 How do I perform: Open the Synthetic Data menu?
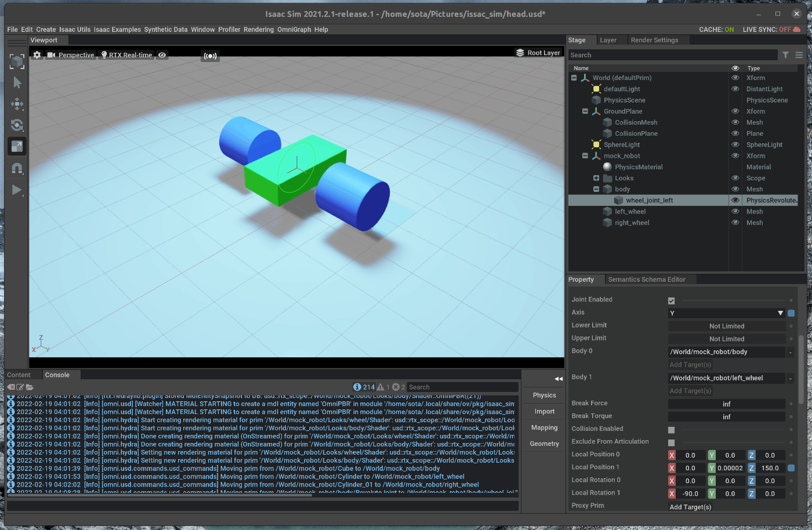click(166, 30)
